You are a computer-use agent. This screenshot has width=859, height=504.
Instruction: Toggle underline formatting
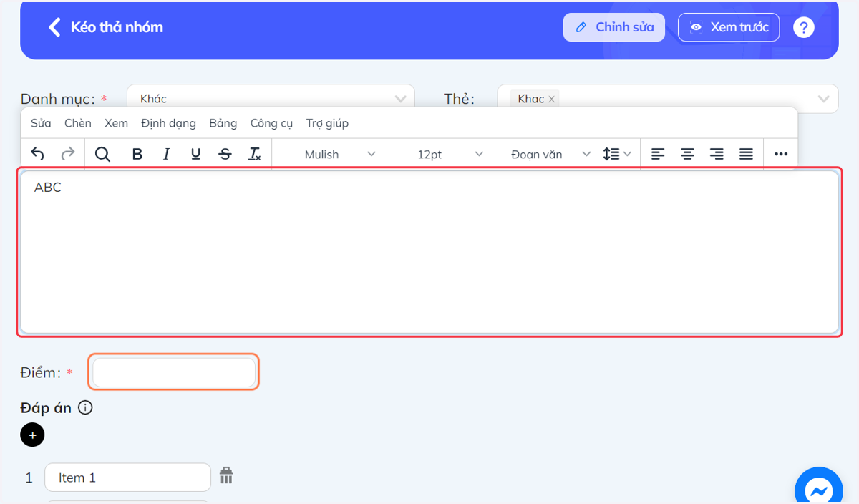pyautogui.click(x=195, y=154)
